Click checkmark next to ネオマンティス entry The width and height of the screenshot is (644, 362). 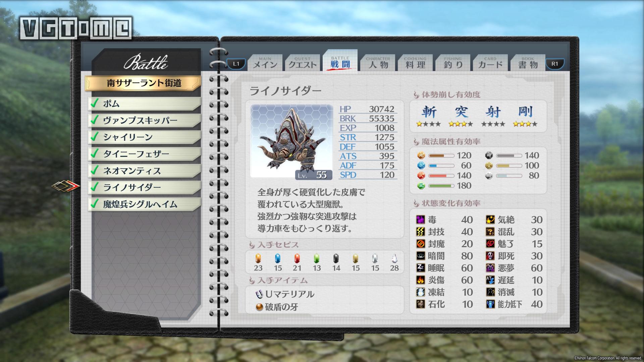(x=95, y=170)
